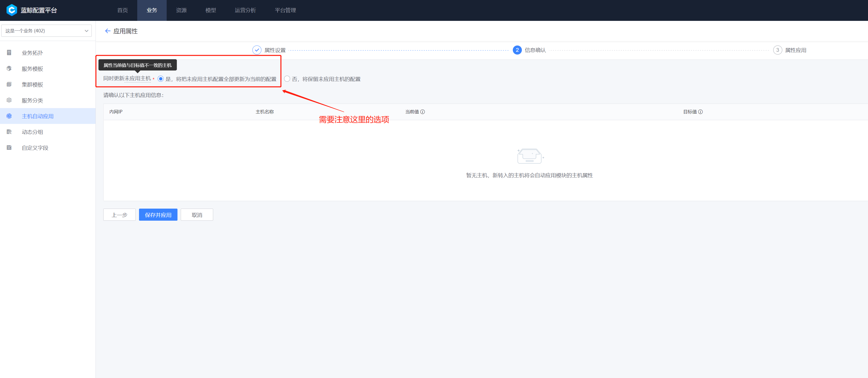Click the BlueKing CMDB logo icon

pyautogui.click(x=12, y=10)
